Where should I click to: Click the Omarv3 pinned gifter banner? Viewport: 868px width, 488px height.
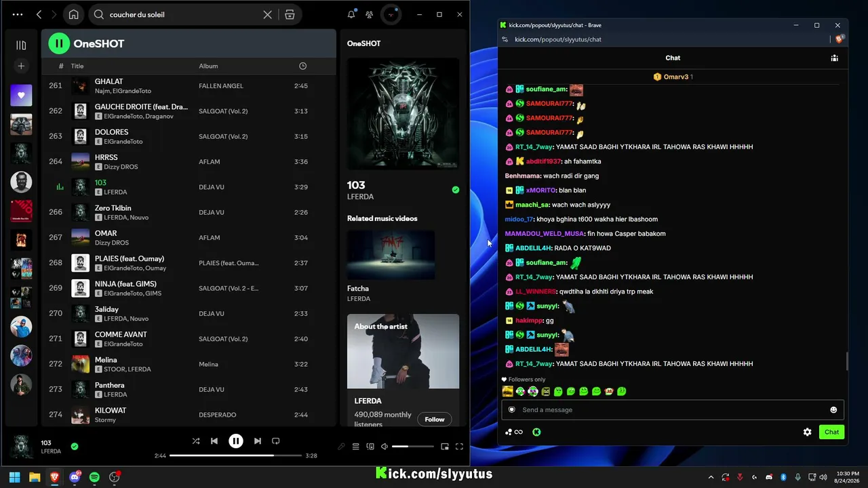tap(673, 77)
